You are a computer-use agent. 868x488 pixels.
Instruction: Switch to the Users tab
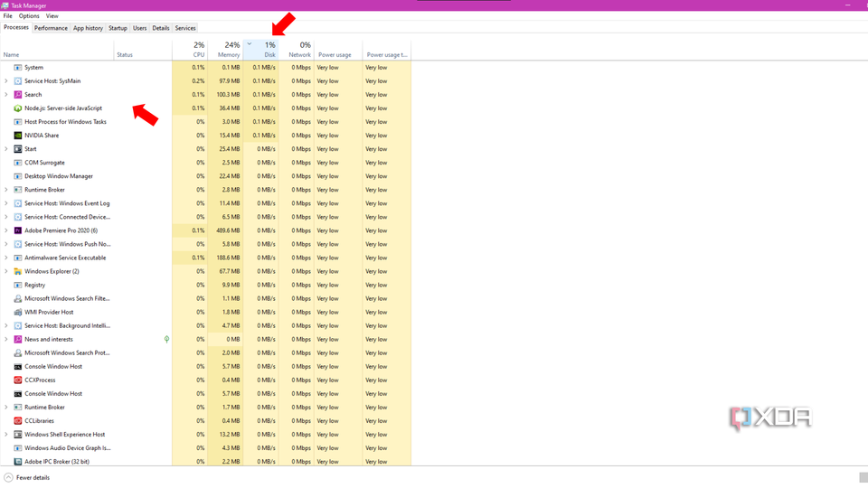(140, 28)
